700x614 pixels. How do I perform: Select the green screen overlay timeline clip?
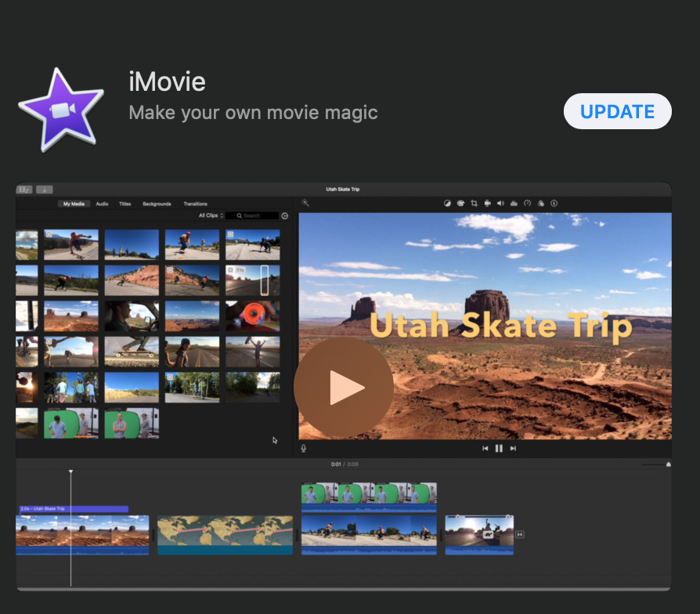tap(369, 497)
